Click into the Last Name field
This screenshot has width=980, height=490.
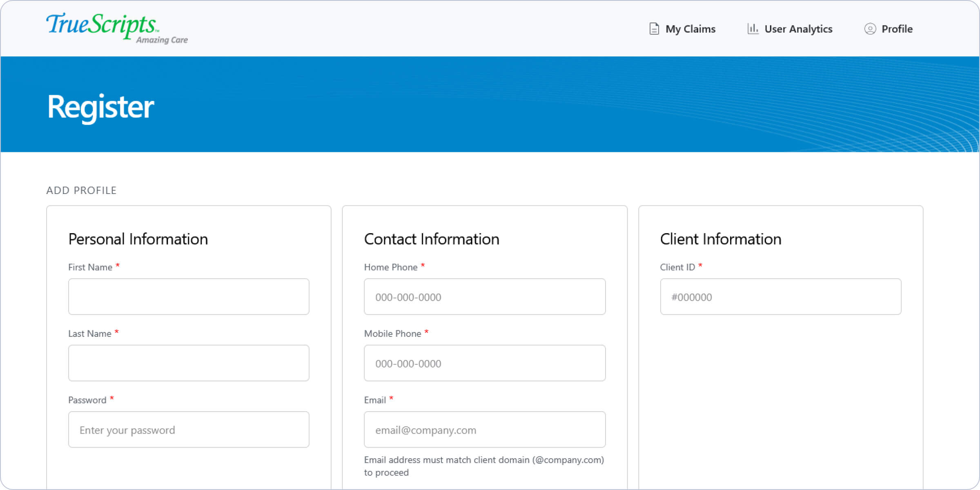[x=189, y=363]
